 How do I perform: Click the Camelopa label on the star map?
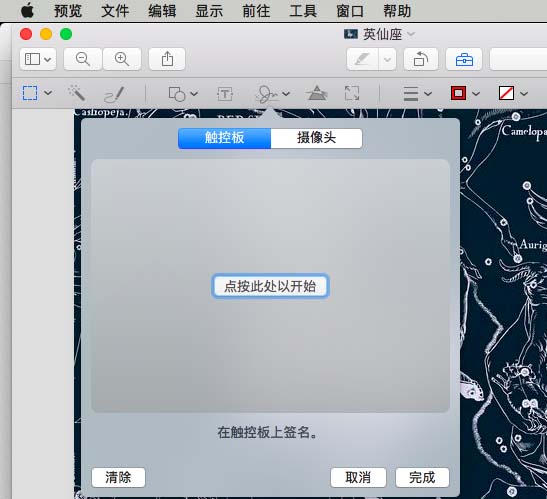[x=524, y=132]
